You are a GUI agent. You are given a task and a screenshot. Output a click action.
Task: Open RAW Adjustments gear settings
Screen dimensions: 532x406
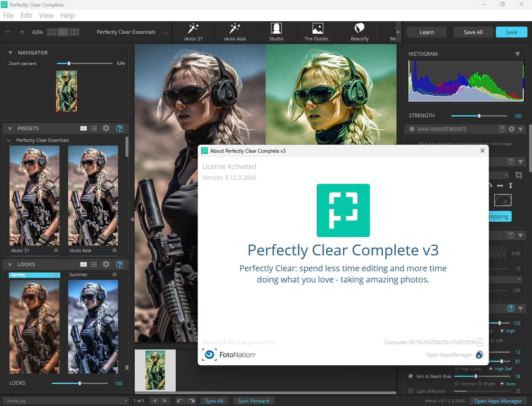[512, 129]
